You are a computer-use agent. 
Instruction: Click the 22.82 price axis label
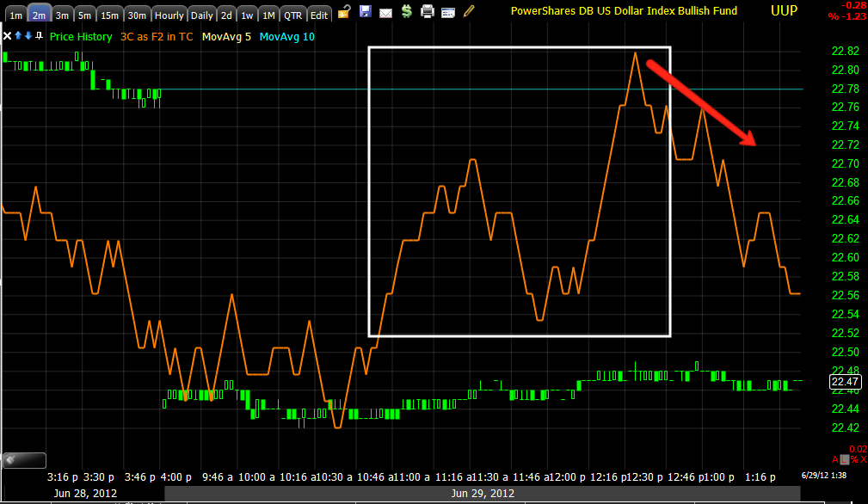pyautogui.click(x=846, y=51)
